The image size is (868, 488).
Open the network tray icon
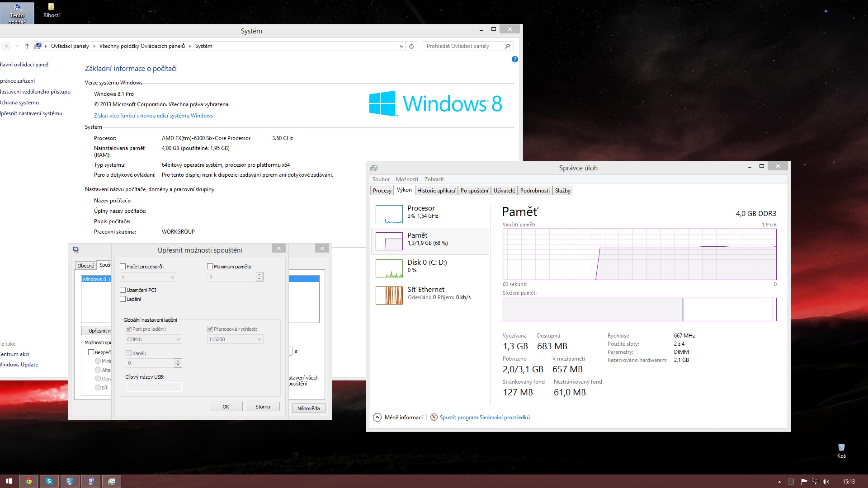coord(815,482)
